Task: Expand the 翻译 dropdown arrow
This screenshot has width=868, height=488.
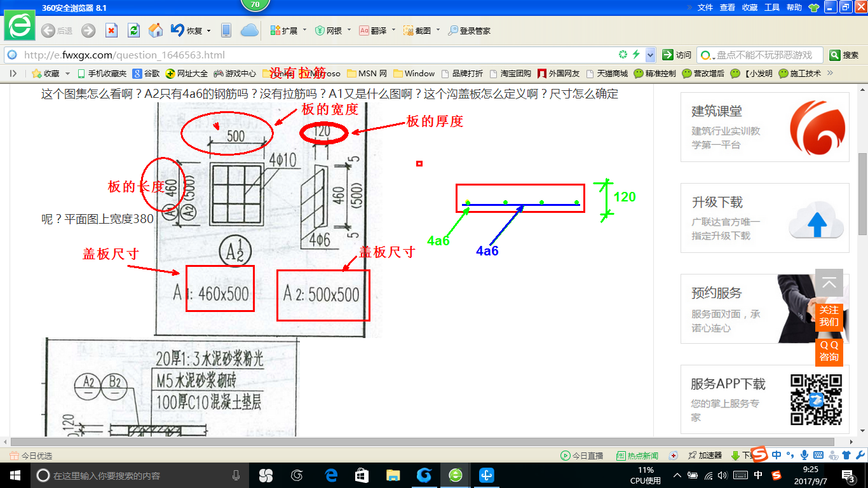Action: (393, 30)
